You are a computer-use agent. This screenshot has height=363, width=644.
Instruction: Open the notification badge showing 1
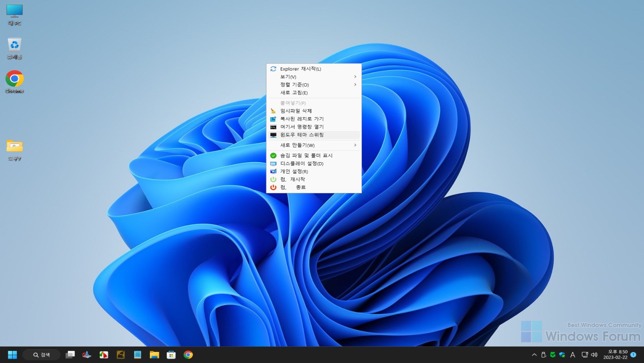tap(633, 354)
